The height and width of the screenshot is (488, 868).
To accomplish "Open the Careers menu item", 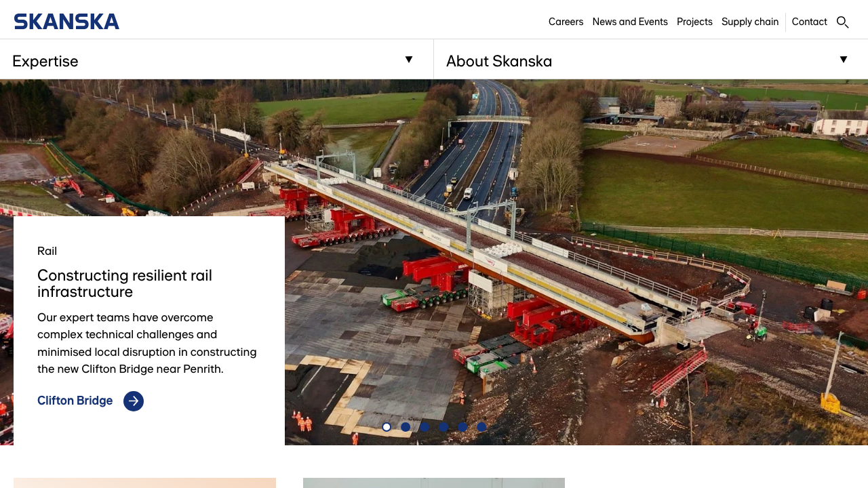I will coord(566,22).
